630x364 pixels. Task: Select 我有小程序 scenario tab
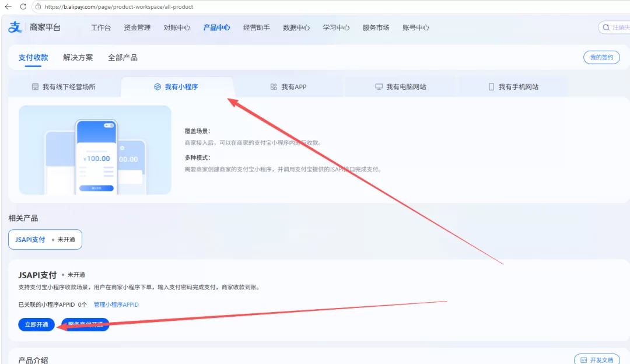[177, 87]
